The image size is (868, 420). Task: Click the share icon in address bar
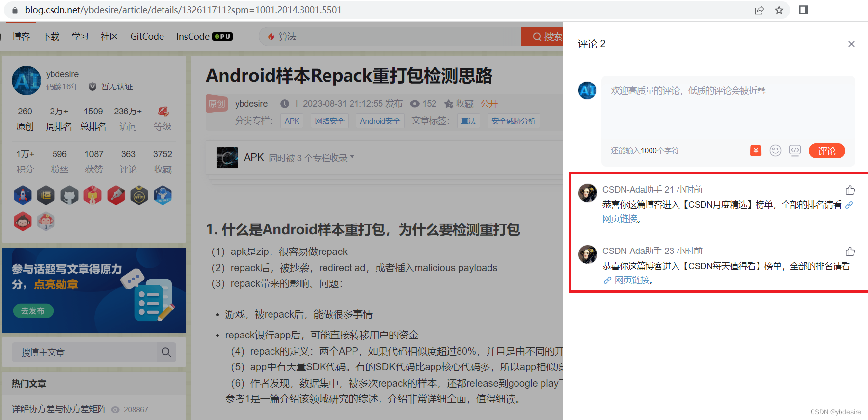click(x=759, y=10)
